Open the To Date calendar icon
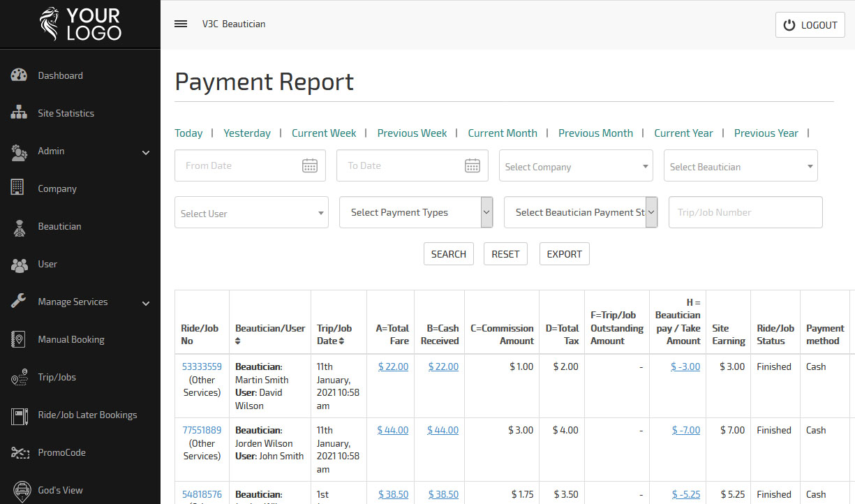Image resolution: width=855 pixels, height=504 pixels. tap(473, 165)
